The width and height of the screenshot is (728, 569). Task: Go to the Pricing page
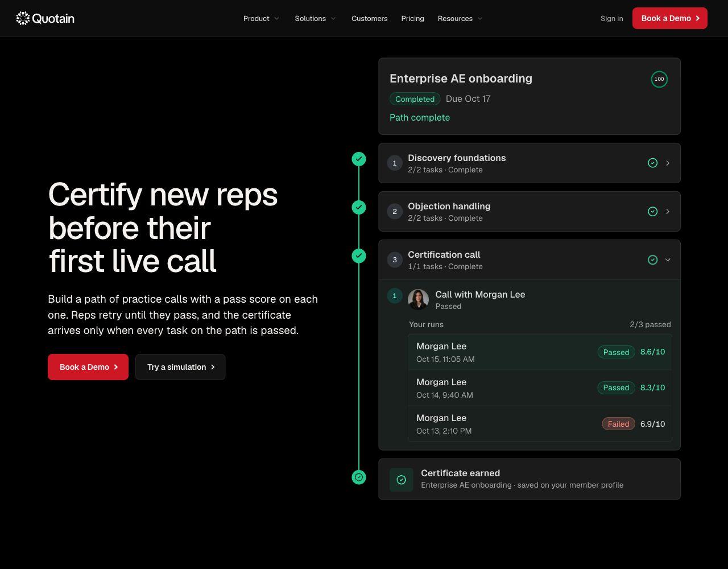tap(412, 19)
